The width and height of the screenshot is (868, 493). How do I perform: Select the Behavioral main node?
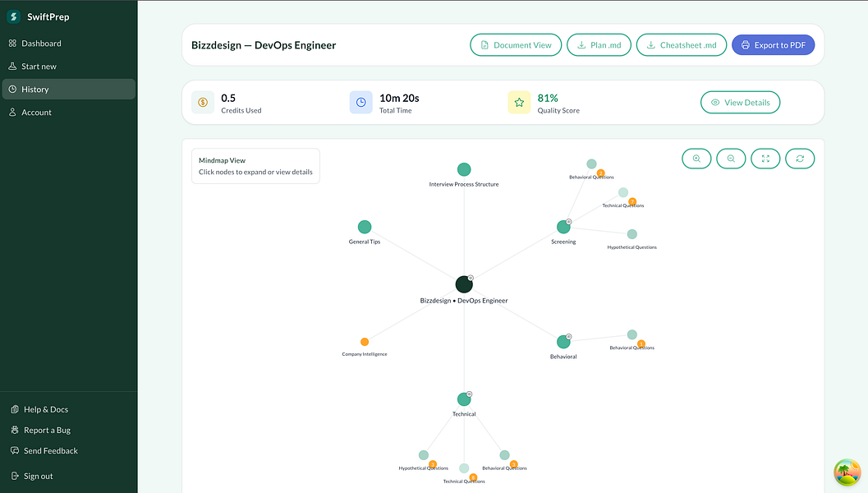(563, 342)
